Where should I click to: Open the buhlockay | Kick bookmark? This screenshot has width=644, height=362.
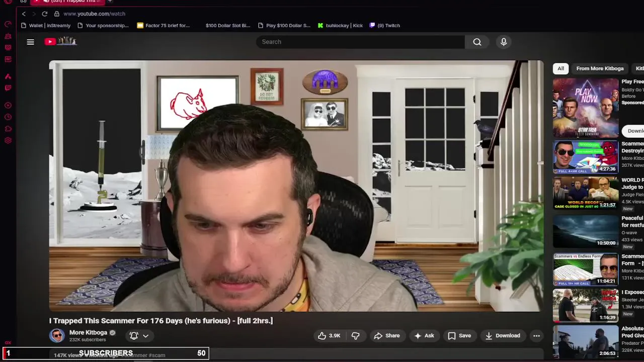coord(340,25)
